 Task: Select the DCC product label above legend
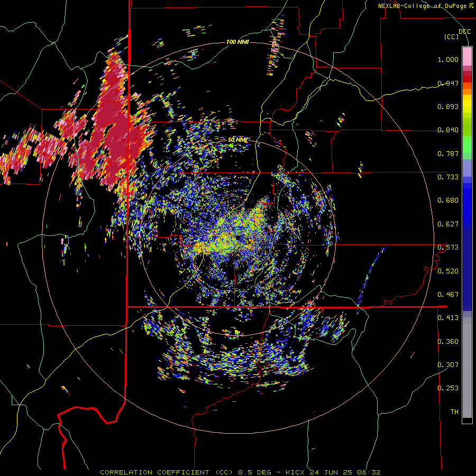pos(464,32)
